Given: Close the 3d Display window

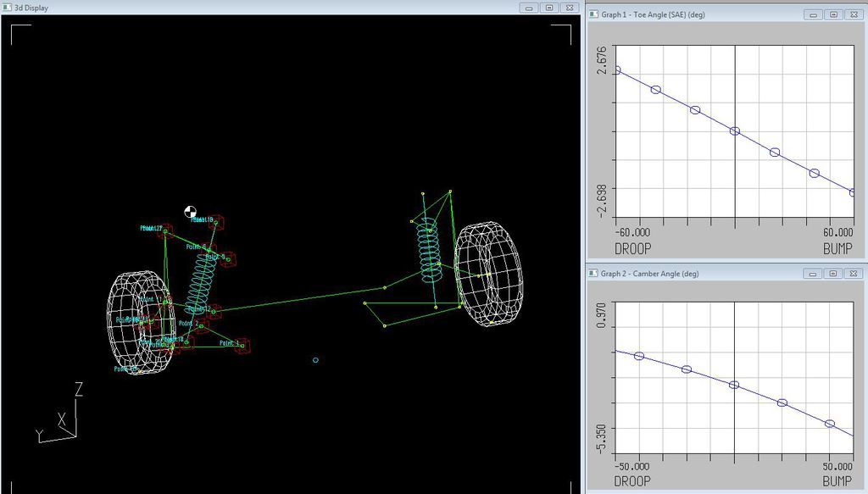Looking at the screenshot, I should point(570,8).
